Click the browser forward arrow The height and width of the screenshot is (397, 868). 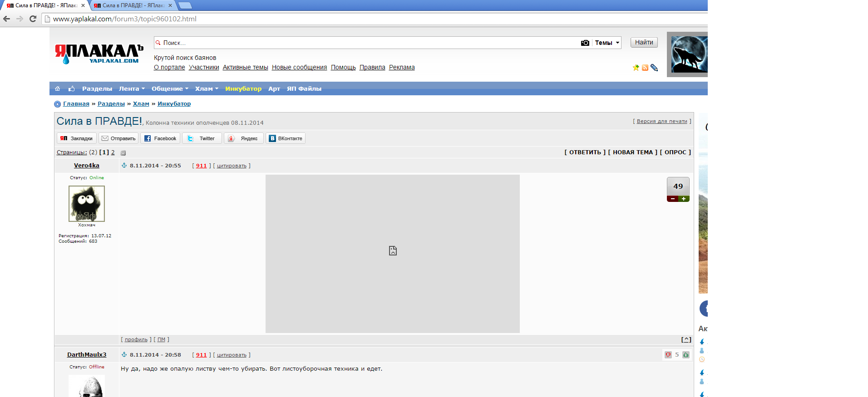20,19
